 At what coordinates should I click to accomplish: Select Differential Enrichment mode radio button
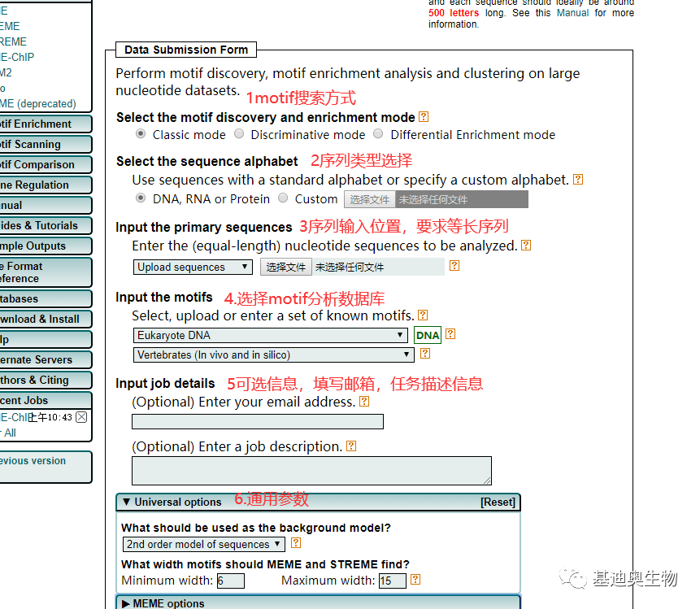click(378, 133)
